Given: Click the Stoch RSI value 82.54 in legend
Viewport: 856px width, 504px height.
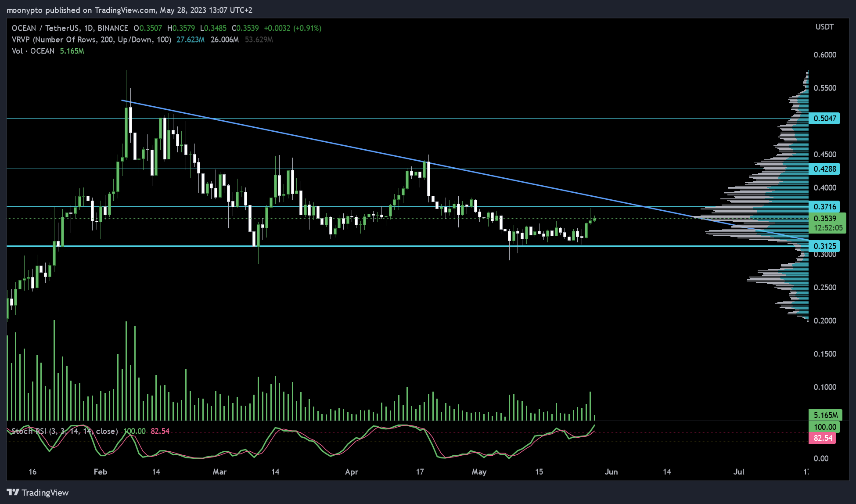Looking at the screenshot, I should (x=160, y=431).
